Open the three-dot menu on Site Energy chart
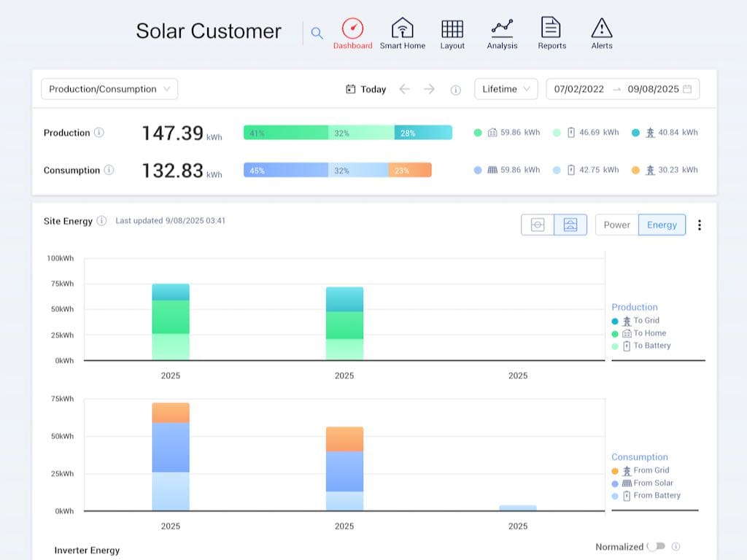 [700, 225]
